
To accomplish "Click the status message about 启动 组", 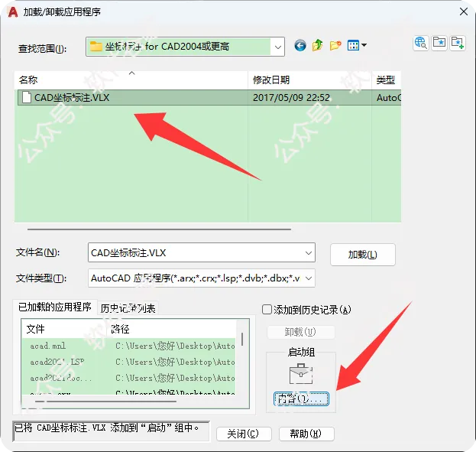I will tap(111, 431).
